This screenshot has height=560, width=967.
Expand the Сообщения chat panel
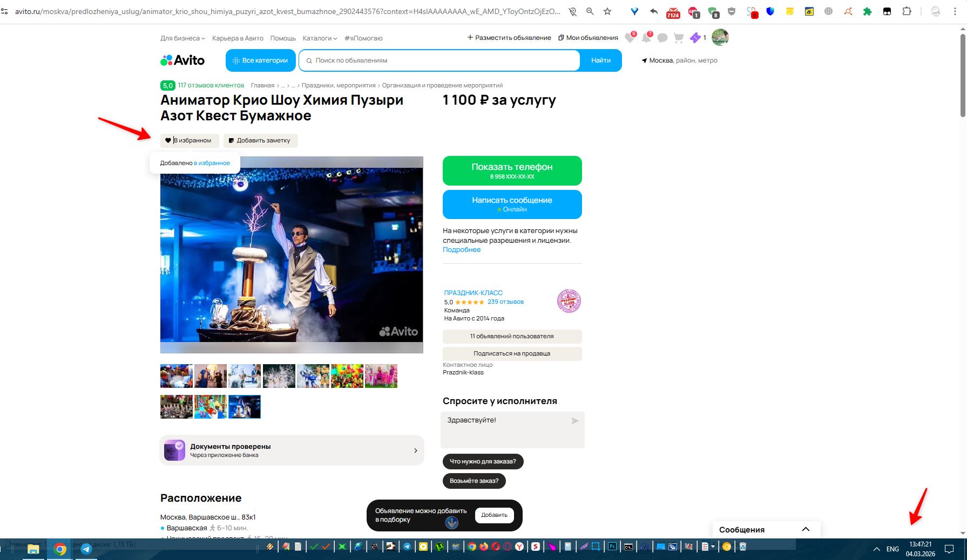tap(766, 529)
